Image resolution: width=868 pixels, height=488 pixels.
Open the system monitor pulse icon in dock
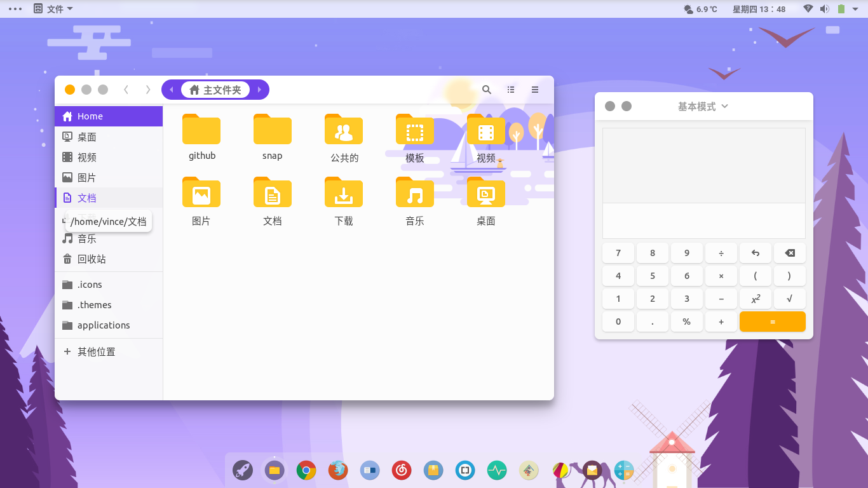[x=497, y=470]
